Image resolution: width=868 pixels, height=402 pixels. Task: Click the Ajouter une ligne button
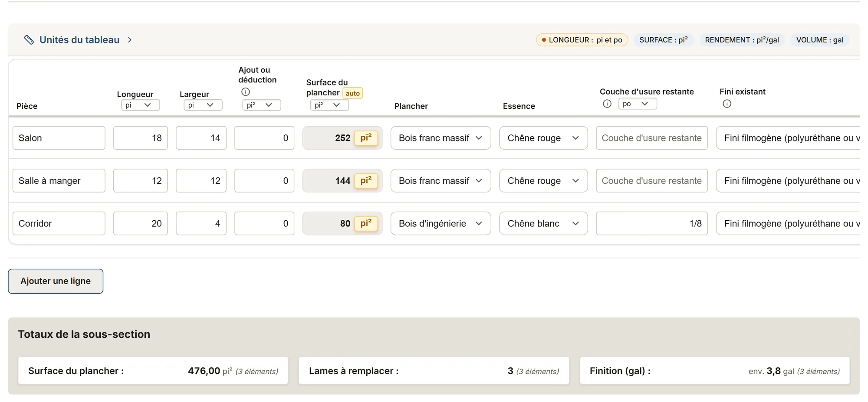56,281
